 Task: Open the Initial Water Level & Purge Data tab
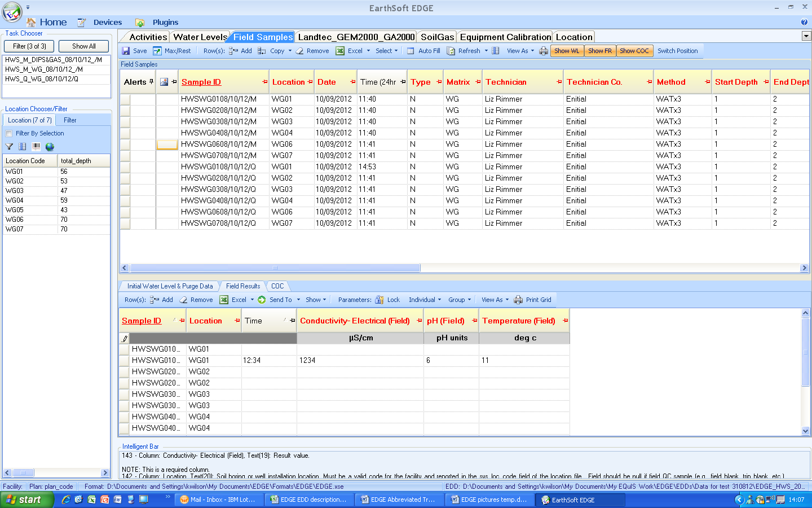[x=170, y=286]
